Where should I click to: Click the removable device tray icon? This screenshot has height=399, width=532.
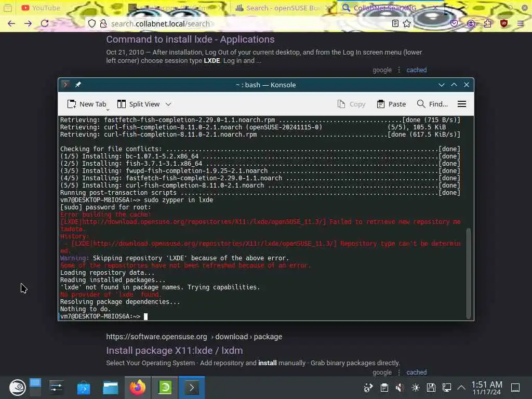point(431,388)
